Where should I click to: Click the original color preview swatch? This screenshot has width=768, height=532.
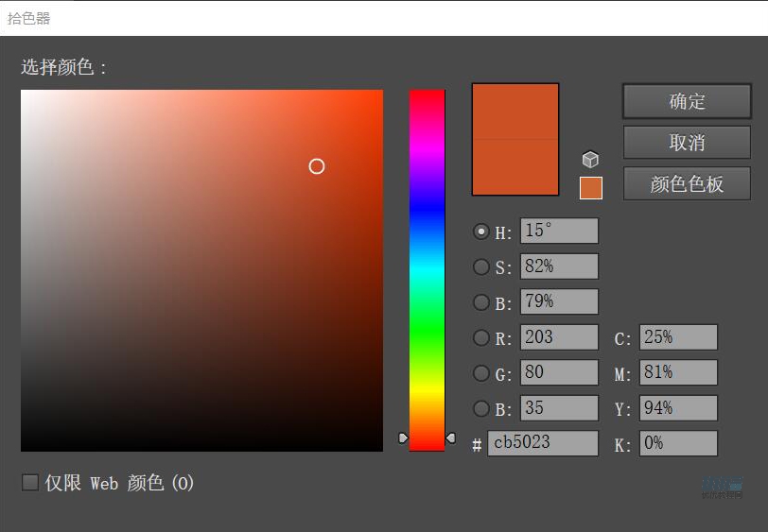click(x=515, y=167)
